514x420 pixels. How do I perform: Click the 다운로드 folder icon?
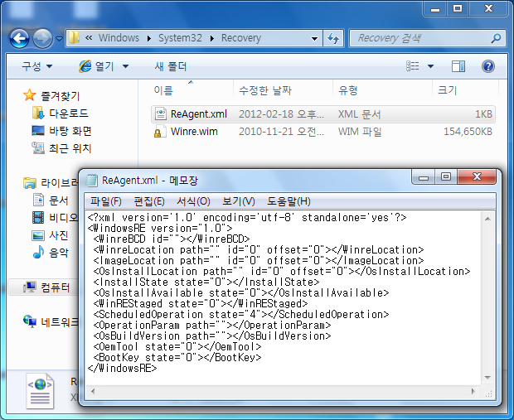point(38,113)
